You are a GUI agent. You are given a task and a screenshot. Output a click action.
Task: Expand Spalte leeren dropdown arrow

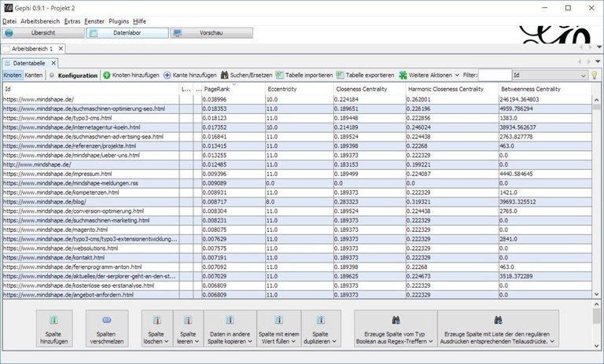point(197,342)
